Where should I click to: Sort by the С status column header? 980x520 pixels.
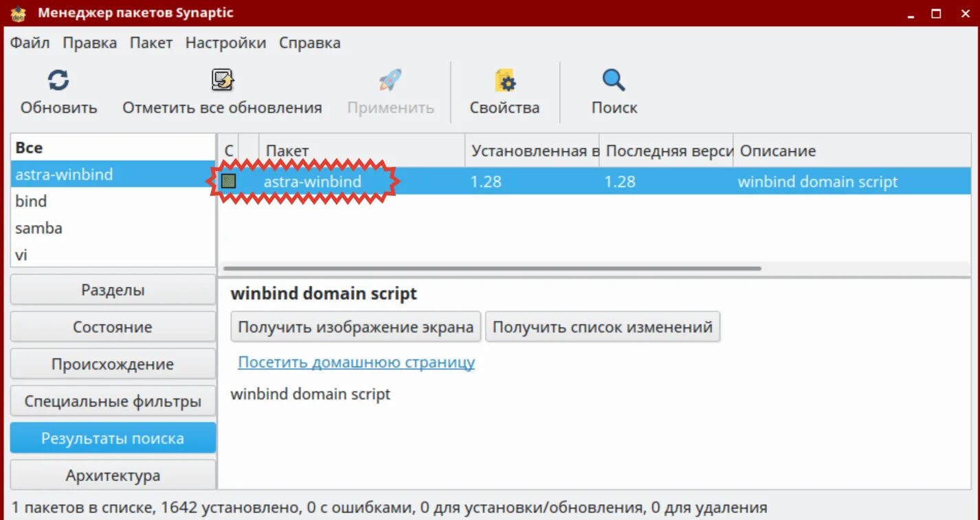click(x=229, y=150)
